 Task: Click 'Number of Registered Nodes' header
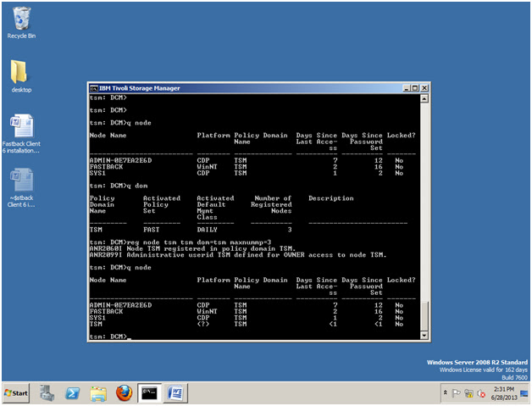point(271,204)
